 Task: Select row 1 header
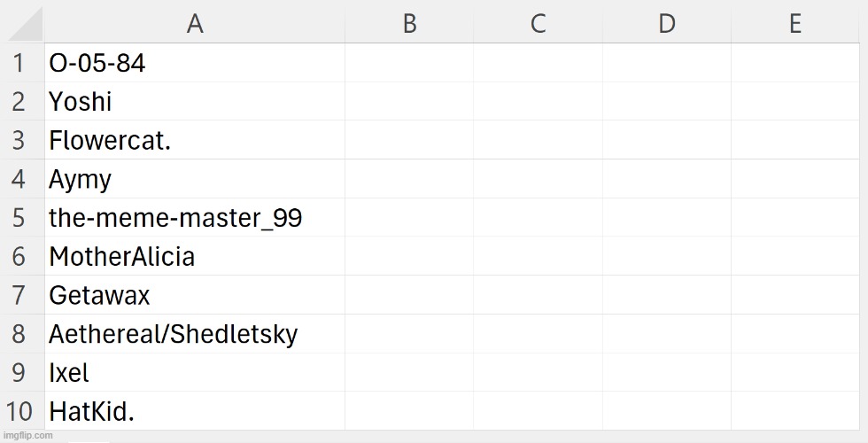[19, 64]
